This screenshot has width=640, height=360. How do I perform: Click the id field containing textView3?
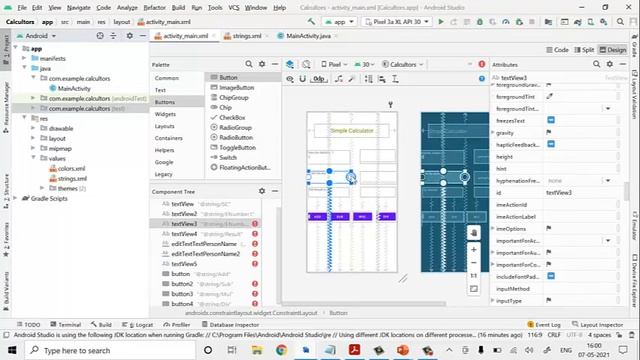click(x=580, y=193)
